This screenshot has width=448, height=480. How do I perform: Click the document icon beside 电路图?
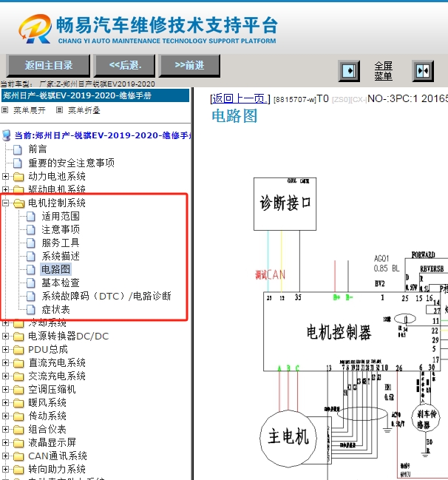click(31, 269)
